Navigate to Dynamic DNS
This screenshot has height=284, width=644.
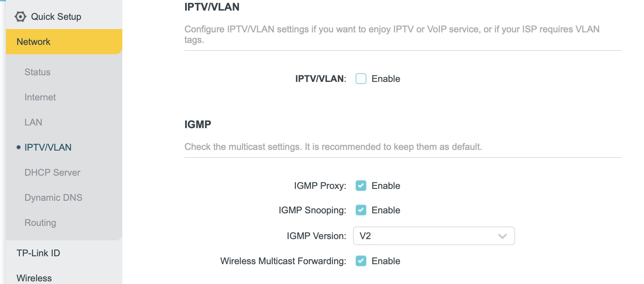53,197
